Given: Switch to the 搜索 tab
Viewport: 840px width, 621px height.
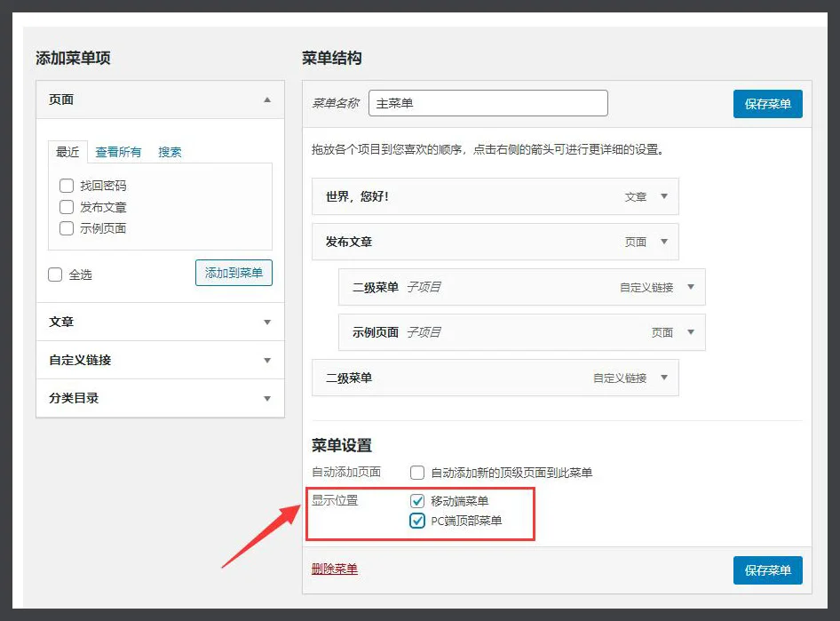Looking at the screenshot, I should point(170,151).
